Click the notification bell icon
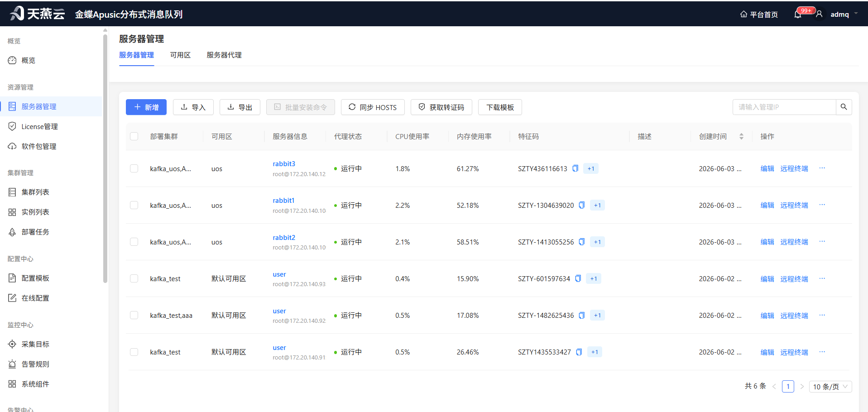 point(798,14)
